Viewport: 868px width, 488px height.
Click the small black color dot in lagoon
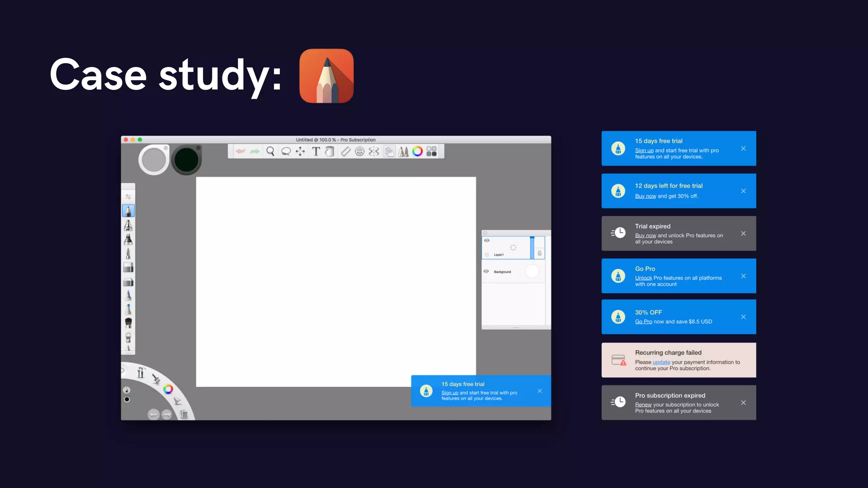[127, 399]
